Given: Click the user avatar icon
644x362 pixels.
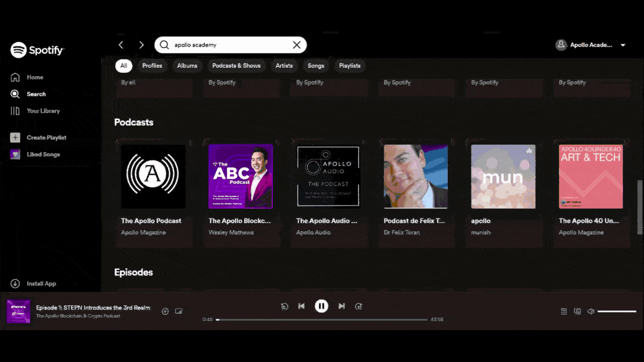Looking at the screenshot, I should pyautogui.click(x=561, y=45).
